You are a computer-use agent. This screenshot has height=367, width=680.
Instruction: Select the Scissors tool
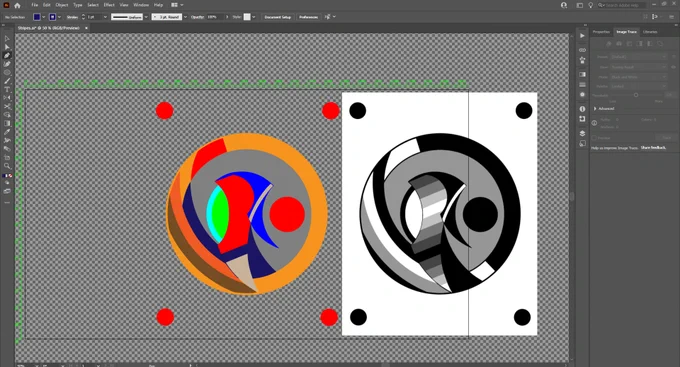[x=7, y=106]
